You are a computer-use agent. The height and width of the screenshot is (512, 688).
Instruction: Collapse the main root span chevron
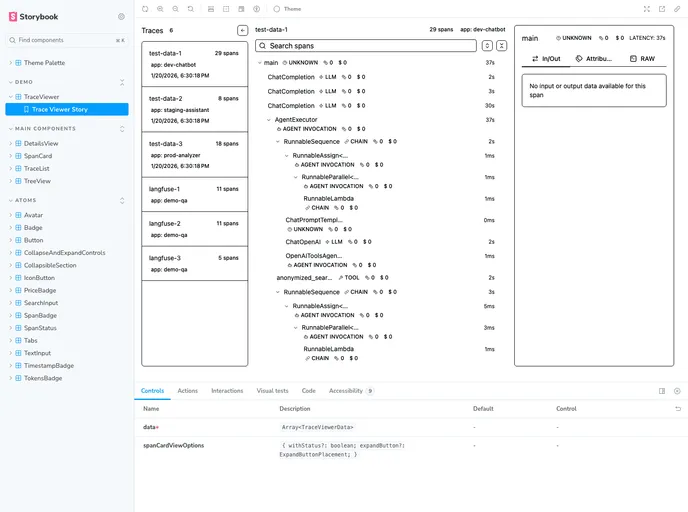point(259,63)
